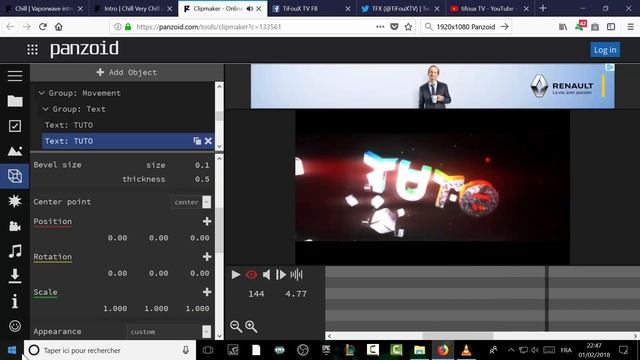The width and height of the screenshot is (640, 360).
Task: Open the audio music note panel
Action: tap(15, 251)
